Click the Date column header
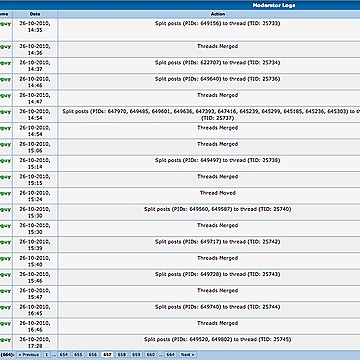The width and height of the screenshot is (360, 360). pyautogui.click(x=35, y=14)
